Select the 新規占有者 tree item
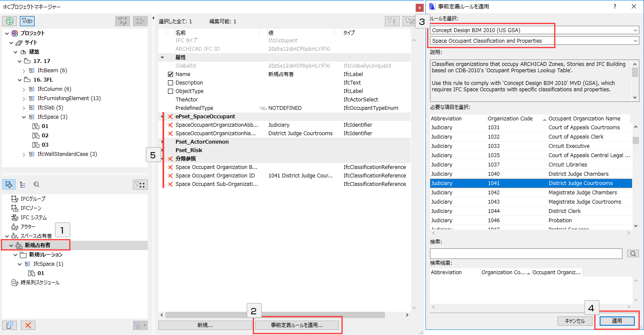The height and width of the screenshot is (335, 644). [x=38, y=245]
